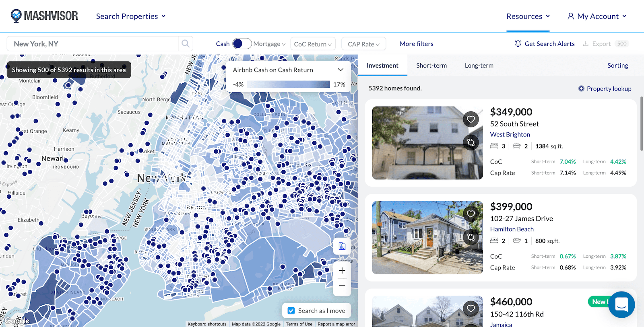Click the My Account user icon
644x327 pixels.
click(x=571, y=16)
